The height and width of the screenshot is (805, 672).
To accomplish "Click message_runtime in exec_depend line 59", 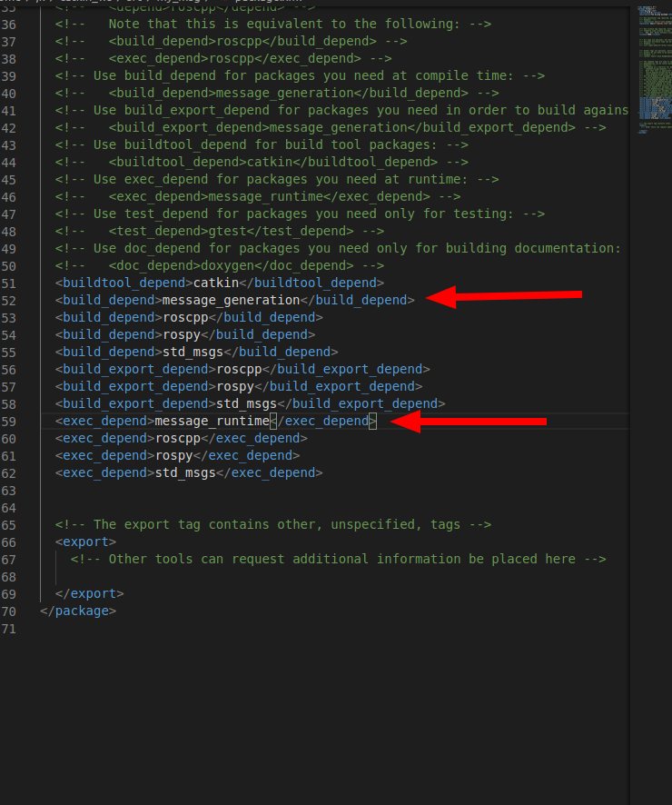I will point(212,421).
